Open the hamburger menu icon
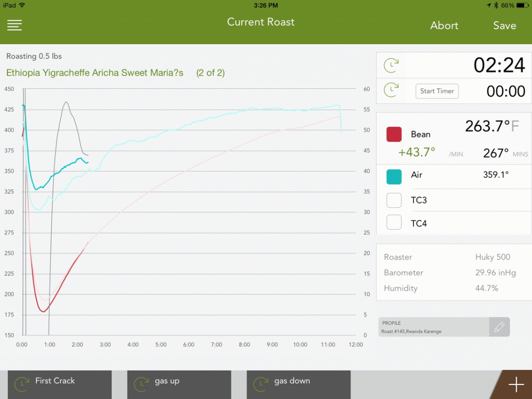Screen dimensions: 532x399 click(15, 25)
